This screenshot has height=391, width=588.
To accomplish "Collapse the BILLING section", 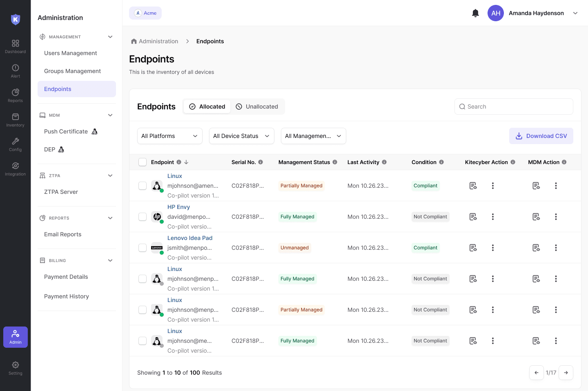I will point(110,260).
